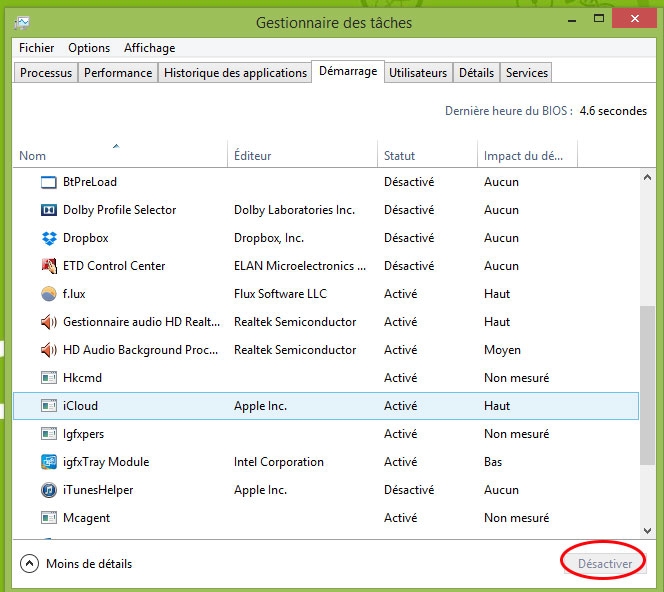Select the Igfxpers row name
Image resolution: width=664 pixels, height=592 pixels.
pos(83,434)
